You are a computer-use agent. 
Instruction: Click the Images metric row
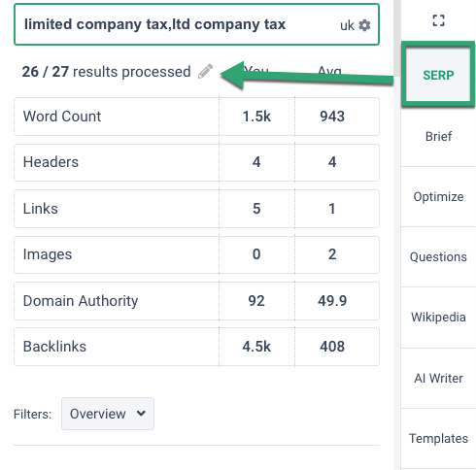click(x=196, y=254)
